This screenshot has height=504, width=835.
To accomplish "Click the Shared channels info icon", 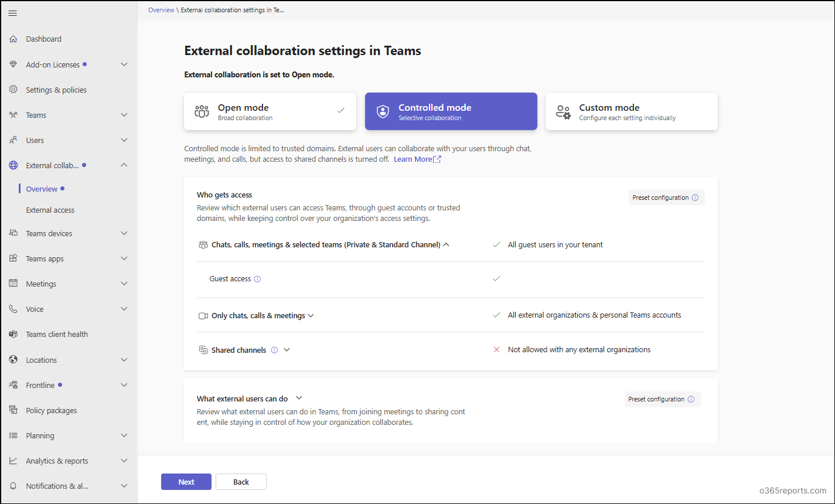I will tap(274, 350).
